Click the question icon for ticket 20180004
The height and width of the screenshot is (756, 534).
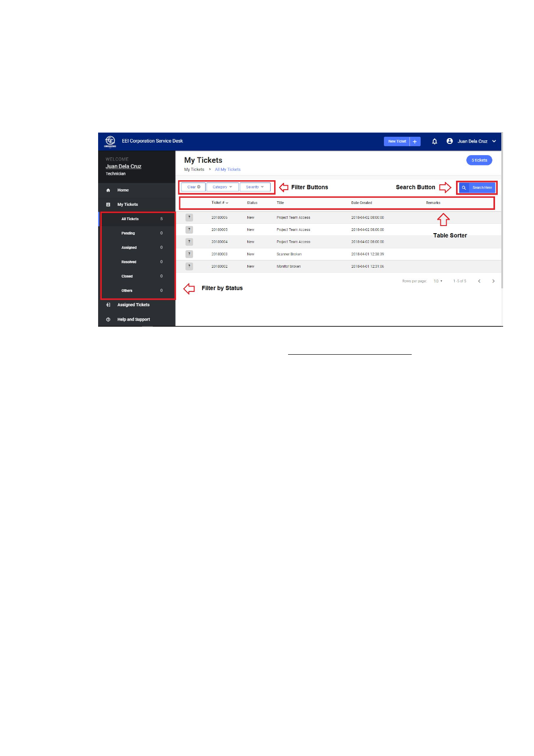tap(189, 242)
